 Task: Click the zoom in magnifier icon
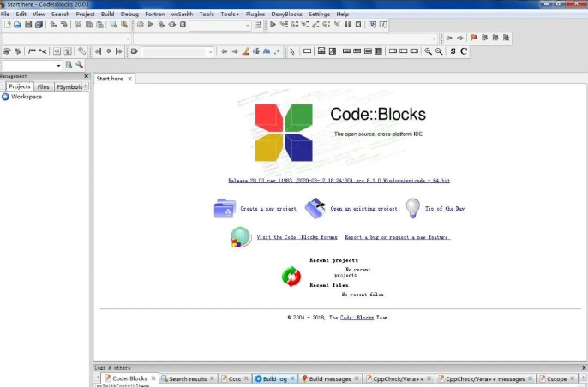coord(428,51)
